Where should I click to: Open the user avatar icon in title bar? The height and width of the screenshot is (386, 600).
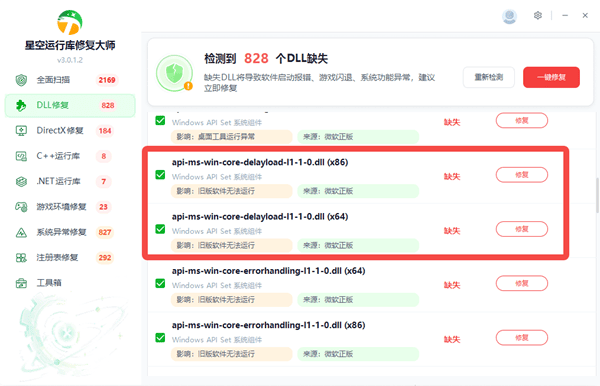[x=509, y=16]
